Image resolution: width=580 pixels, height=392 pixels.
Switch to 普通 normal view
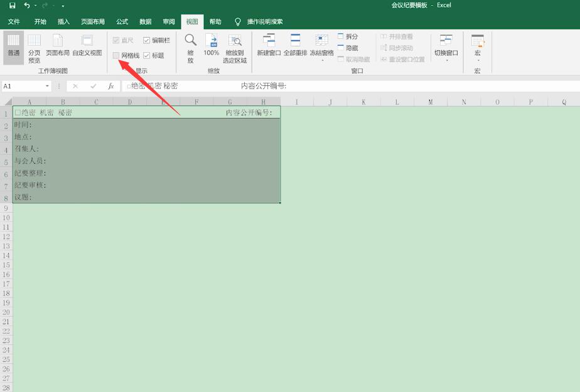[14, 48]
